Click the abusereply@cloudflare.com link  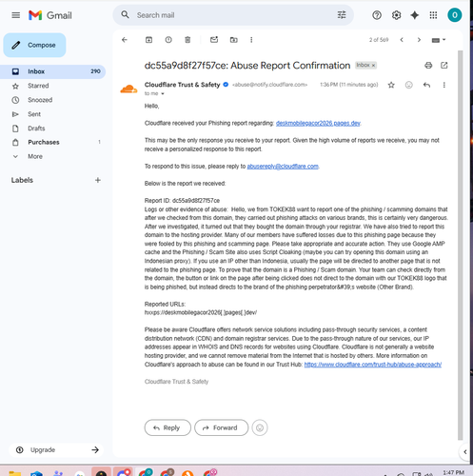click(283, 167)
